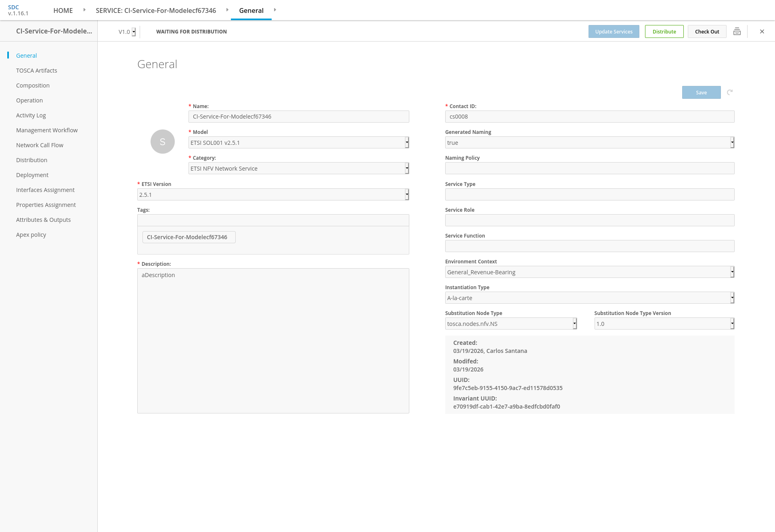775x532 pixels.
Task: Click the breadcrumb arrow after General tab
Action: click(x=275, y=10)
